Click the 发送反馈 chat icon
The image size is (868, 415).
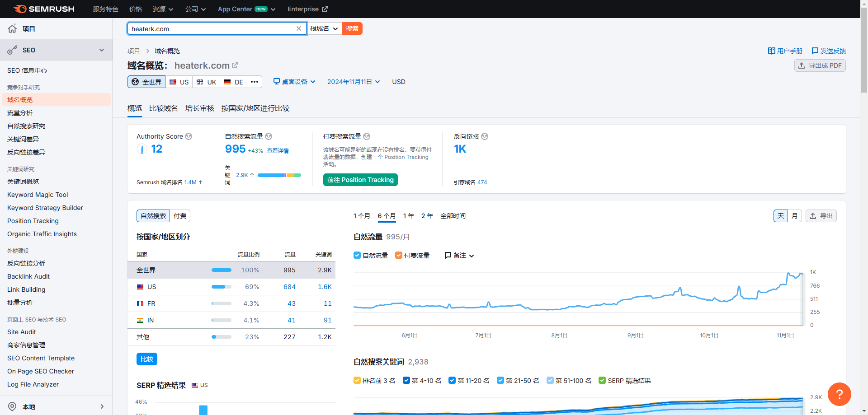(x=815, y=51)
